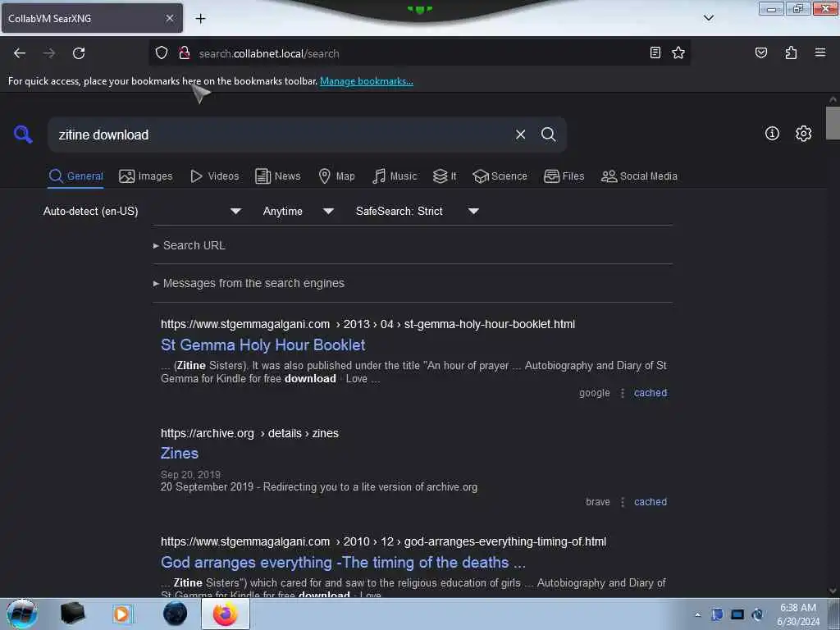
Task: Click the Sep 20, 2019 date text
Action: [190, 475]
